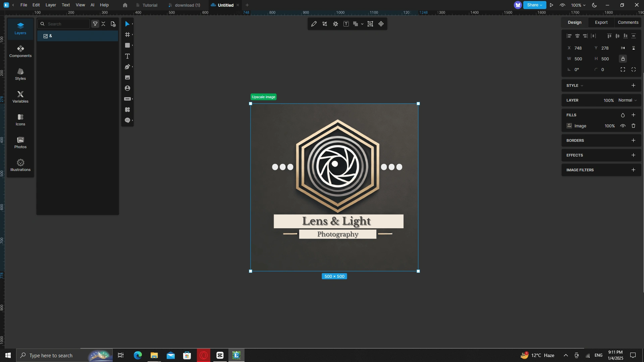
Task: Enable dark mode toggle in top bar
Action: 594,5
